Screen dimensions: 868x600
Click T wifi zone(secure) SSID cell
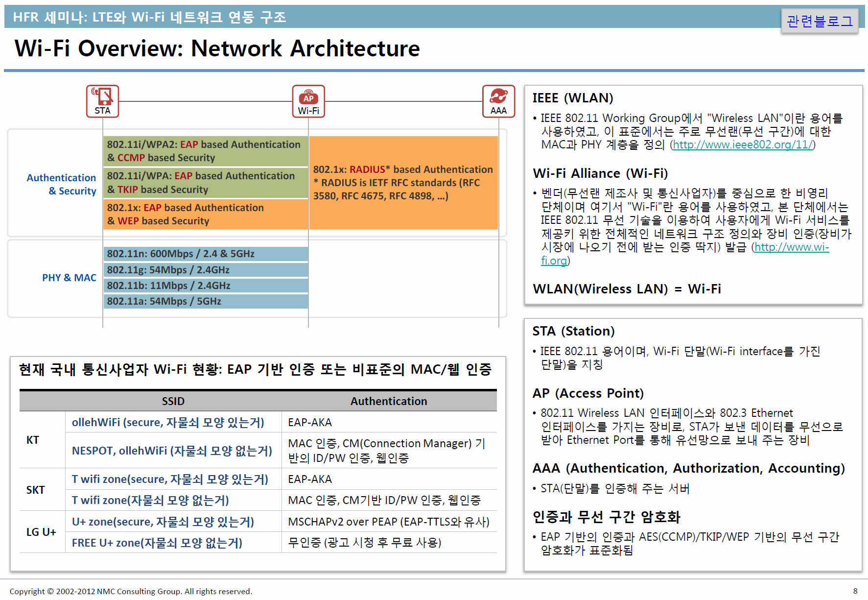pyautogui.click(x=174, y=479)
